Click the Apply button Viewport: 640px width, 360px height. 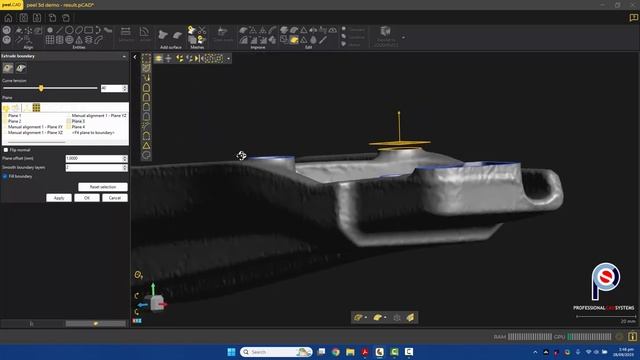[59, 198]
